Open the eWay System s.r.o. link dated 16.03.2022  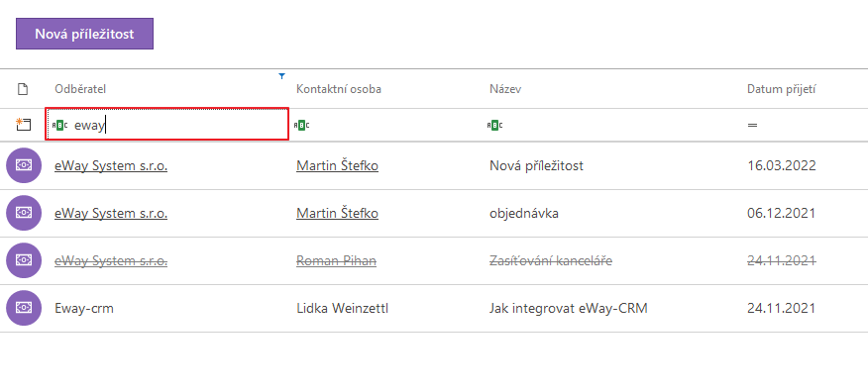(x=111, y=165)
